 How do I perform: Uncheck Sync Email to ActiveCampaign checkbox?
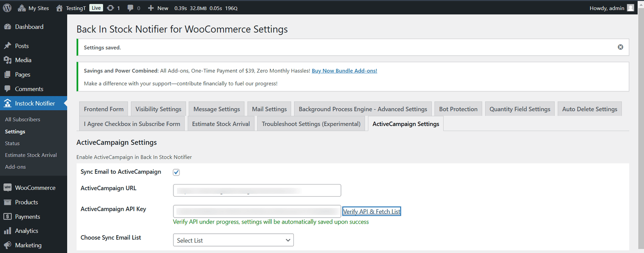[x=176, y=172]
